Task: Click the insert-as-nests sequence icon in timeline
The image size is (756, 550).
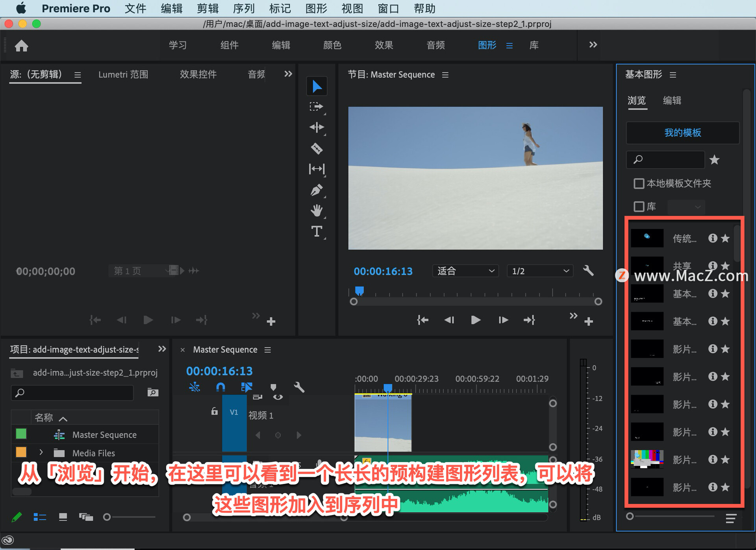Action: (195, 388)
